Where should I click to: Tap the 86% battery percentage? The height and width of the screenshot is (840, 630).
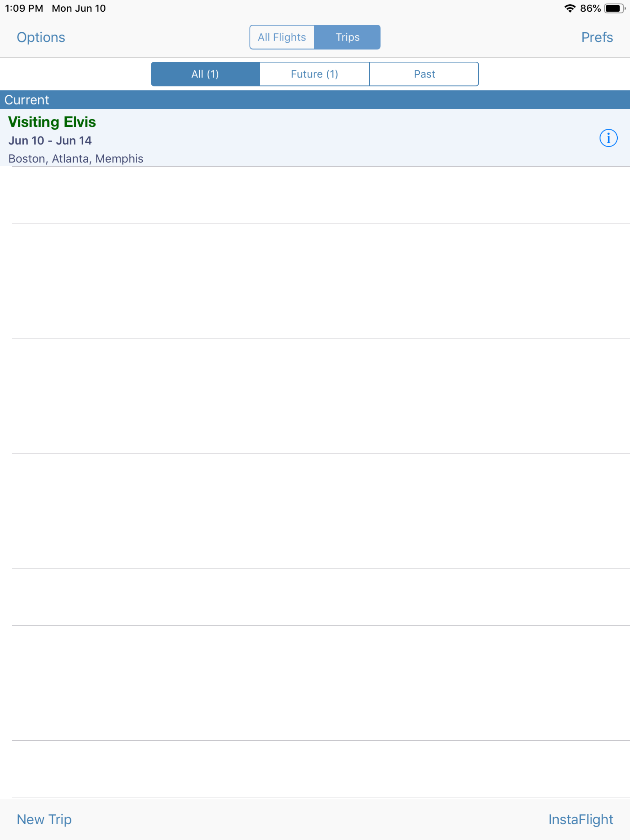tap(590, 8)
